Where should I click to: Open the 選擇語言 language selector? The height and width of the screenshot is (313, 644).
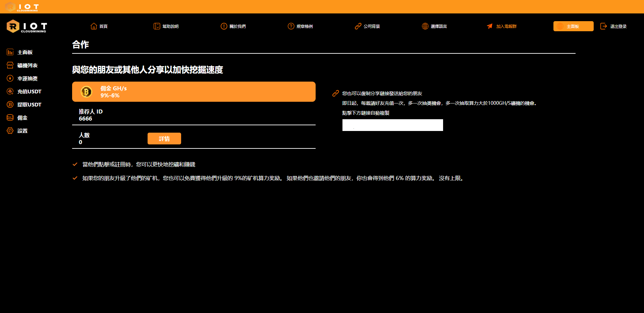(434, 26)
